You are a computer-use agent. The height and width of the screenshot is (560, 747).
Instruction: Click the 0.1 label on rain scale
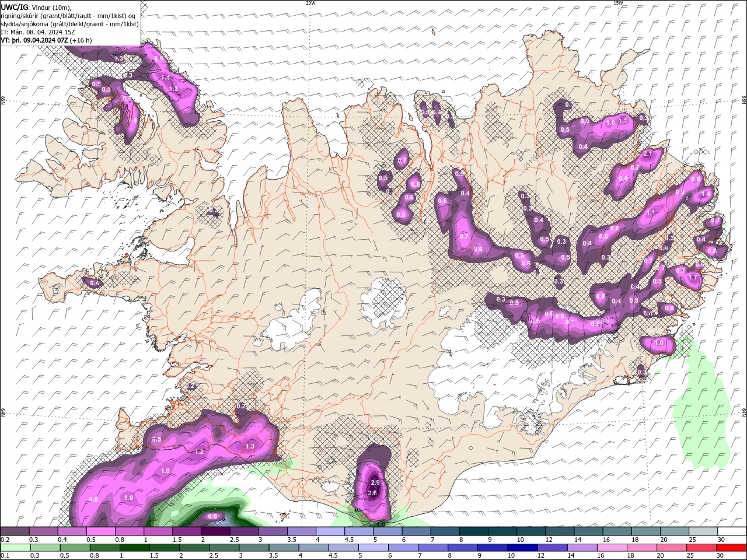click(5, 555)
